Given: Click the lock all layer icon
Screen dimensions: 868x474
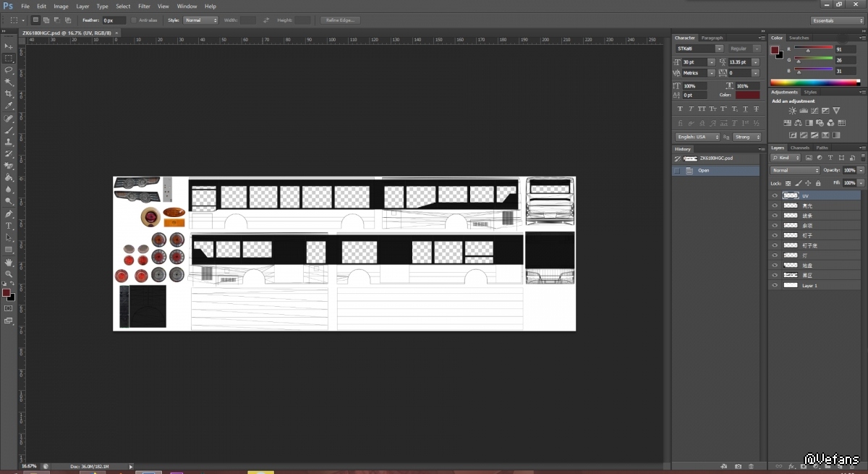Looking at the screenshot, I should click(818, 183).
